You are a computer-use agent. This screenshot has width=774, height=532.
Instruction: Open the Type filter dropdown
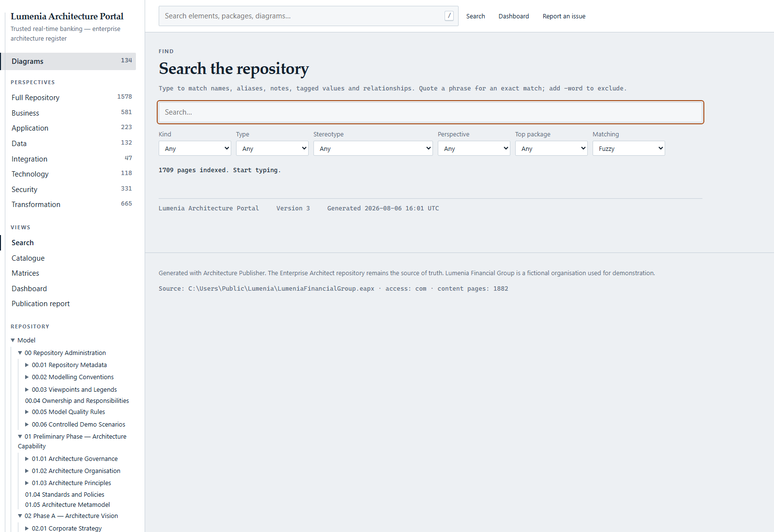tap(272, 148)
